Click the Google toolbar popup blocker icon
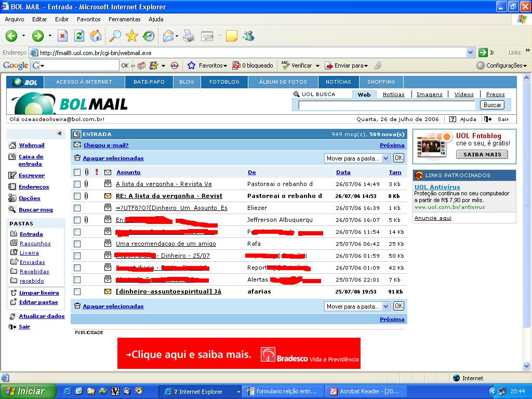 236,65
